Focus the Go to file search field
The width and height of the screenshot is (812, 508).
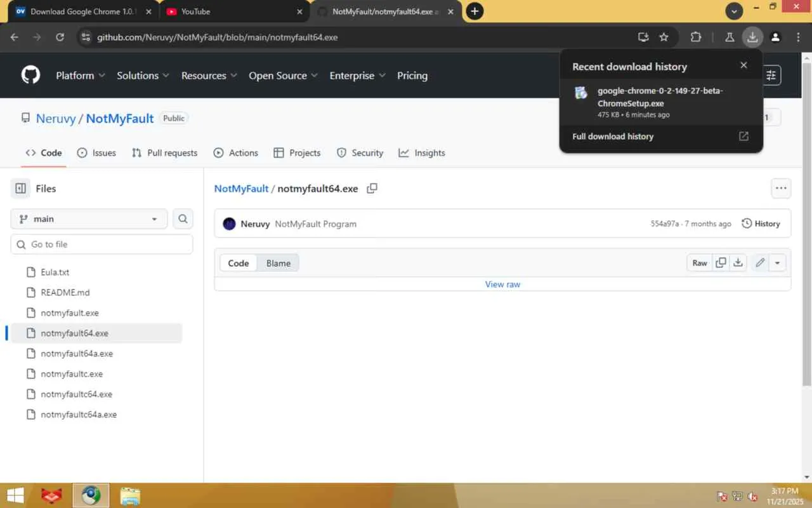(x=101, y=244)
